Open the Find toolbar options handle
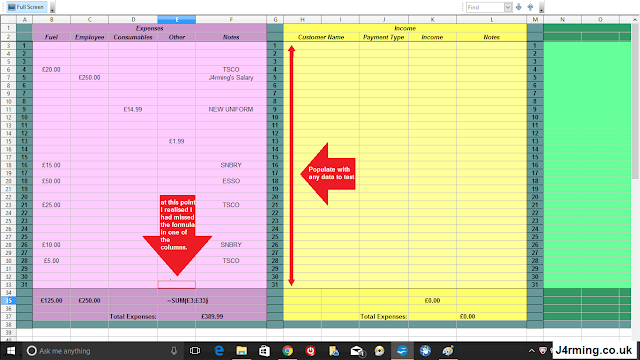The width and height of the screenshot is (640, 360). tap(541, 7)
